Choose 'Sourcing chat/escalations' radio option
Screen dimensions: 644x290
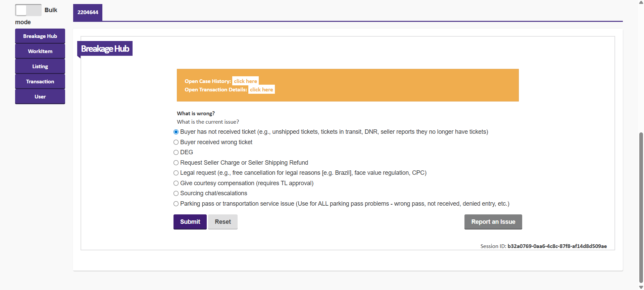(176, 194)
